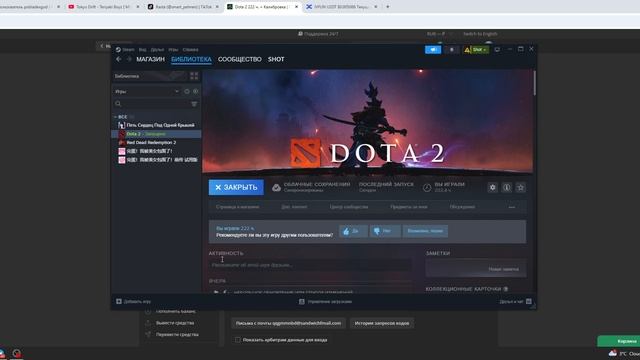The image size is (640, 360).
Task: Click Switch to English on webpage
Action: 480,34
